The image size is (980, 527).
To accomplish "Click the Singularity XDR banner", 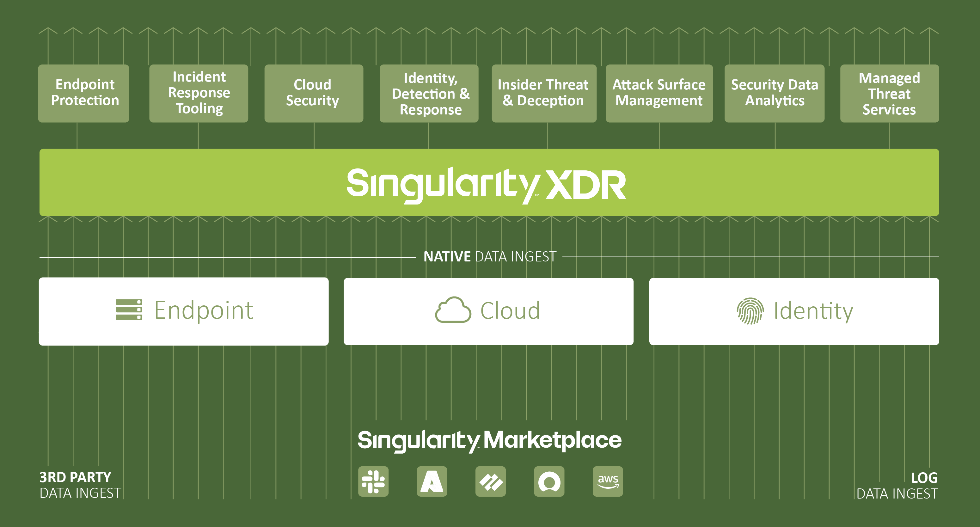I will pos(489,182).
